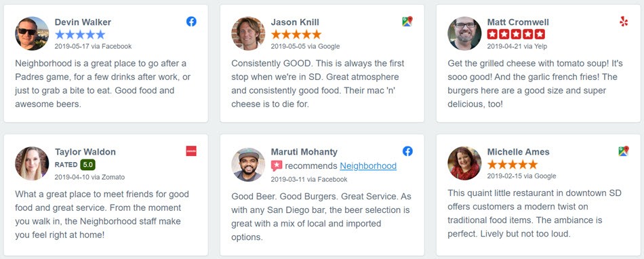Click the pink recommends star badge icon

tap(277, 166)
